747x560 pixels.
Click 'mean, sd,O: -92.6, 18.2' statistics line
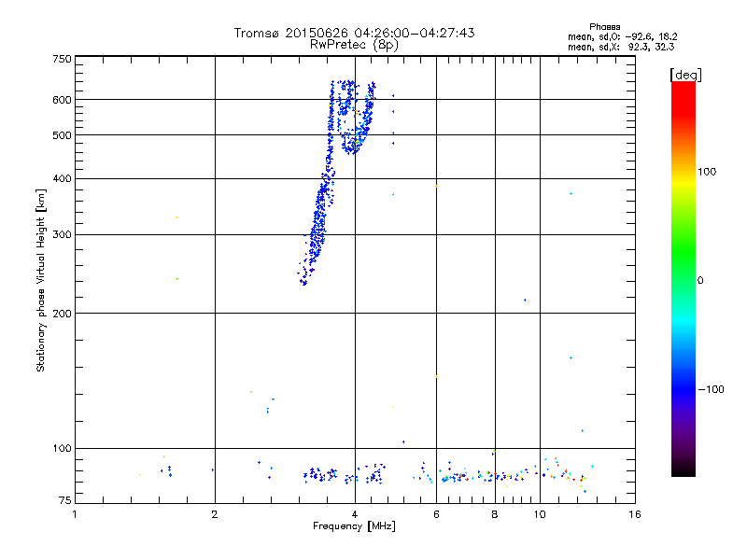click(x=622, y=36)
